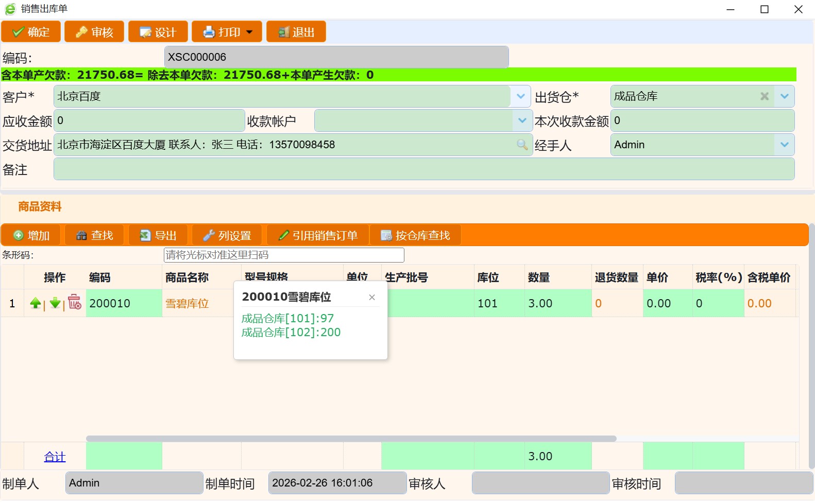
Task: Click the barcode scan input field
Action: point(283,255)
